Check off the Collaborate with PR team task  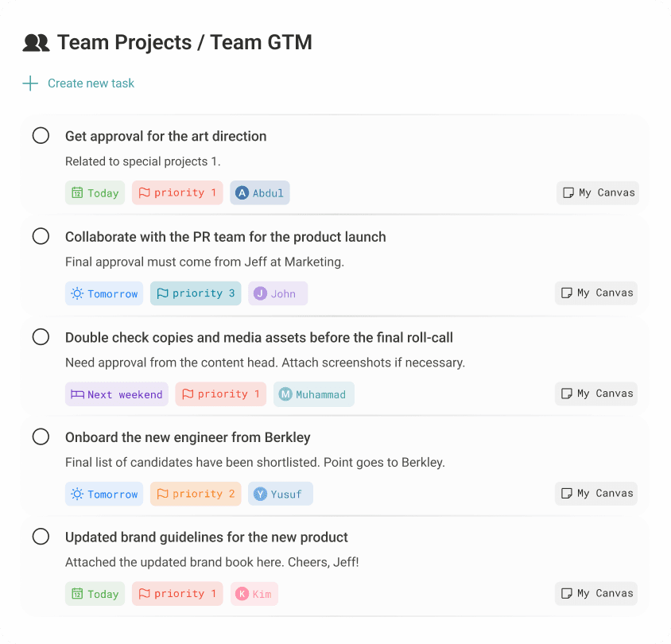tap(41, 236)
